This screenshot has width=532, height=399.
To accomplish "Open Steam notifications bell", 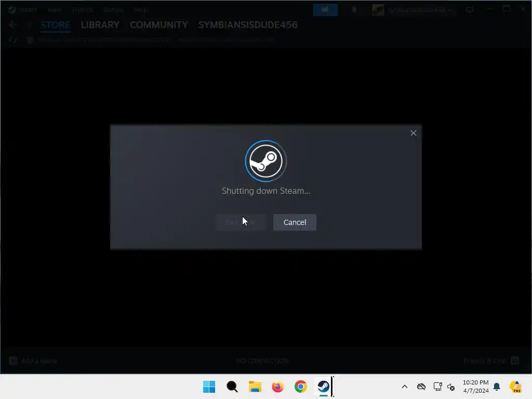I will [354, 10].
